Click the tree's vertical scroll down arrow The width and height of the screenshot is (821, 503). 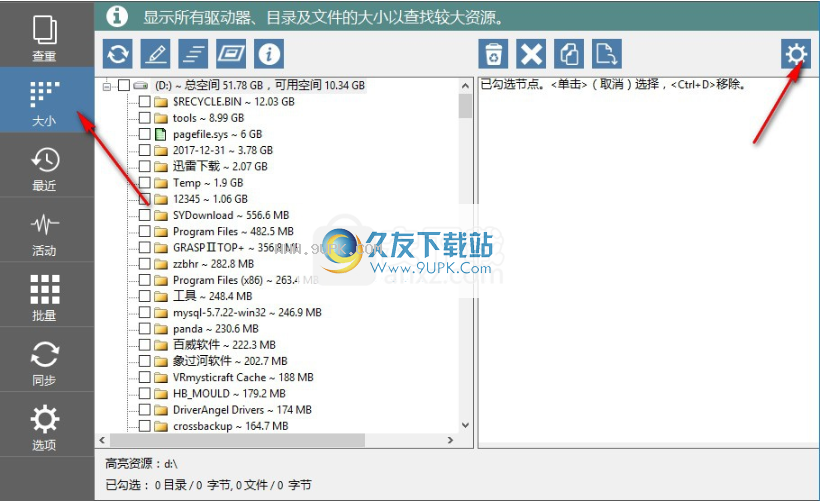[465, 426]
